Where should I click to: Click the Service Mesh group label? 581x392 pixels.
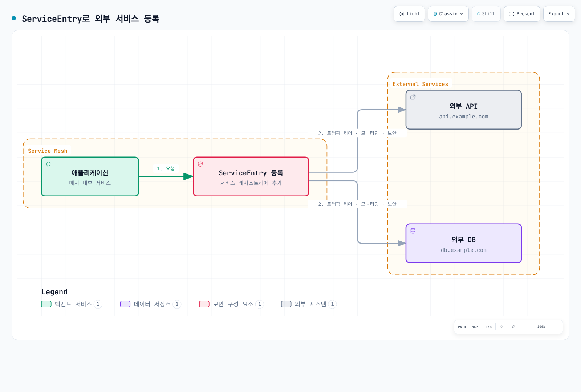[x=48, y=151]
